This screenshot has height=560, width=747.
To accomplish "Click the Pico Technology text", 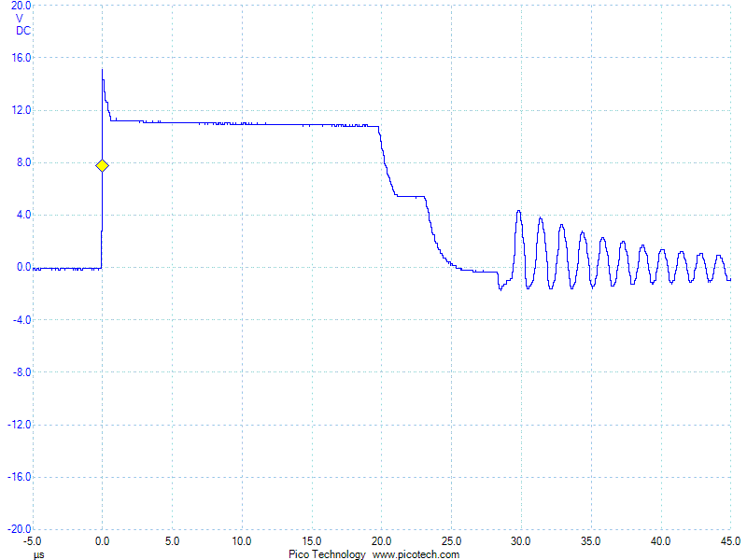I will (x=327, y=554).
